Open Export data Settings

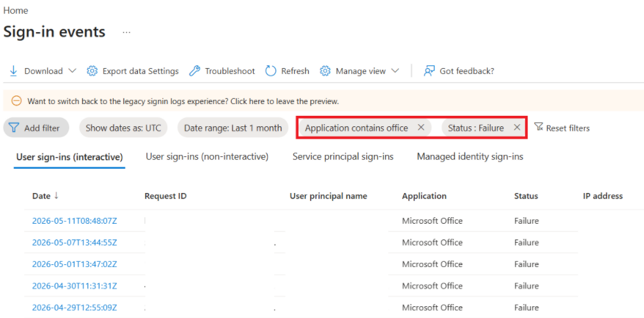click(x=133, y=71)
